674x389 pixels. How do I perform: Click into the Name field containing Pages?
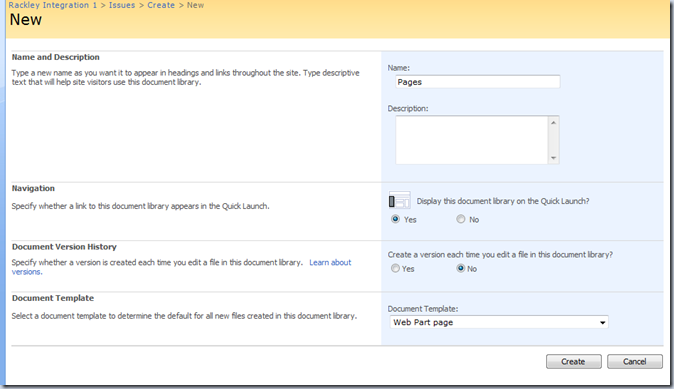478,82
